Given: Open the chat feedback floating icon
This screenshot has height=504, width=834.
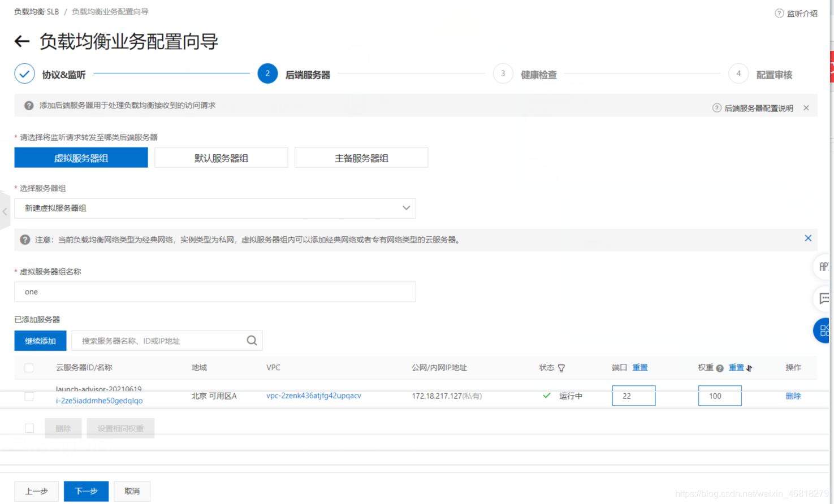Looking at the screenshot, I should pos(823,298).
